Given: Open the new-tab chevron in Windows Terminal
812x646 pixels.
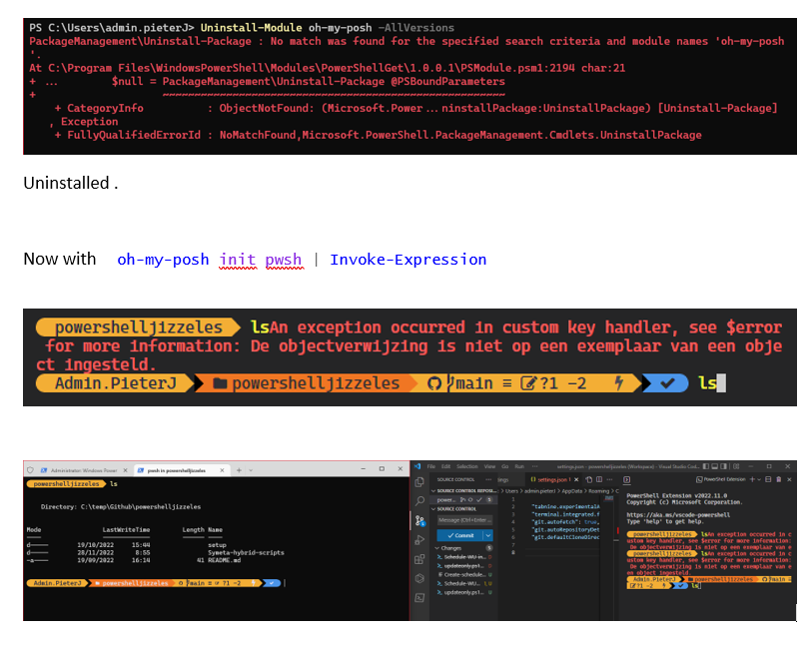Looking at the screenshot, I should pyautogui.click(x=250, y=468).
